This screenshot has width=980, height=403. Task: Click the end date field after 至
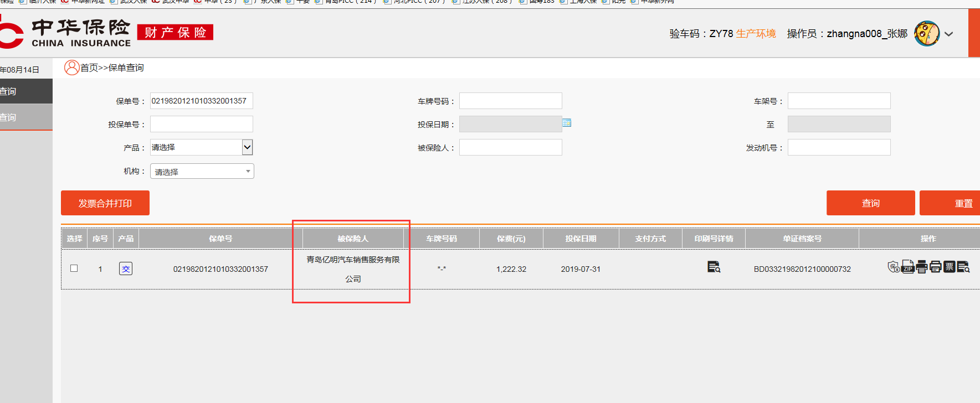coord(839,124)
